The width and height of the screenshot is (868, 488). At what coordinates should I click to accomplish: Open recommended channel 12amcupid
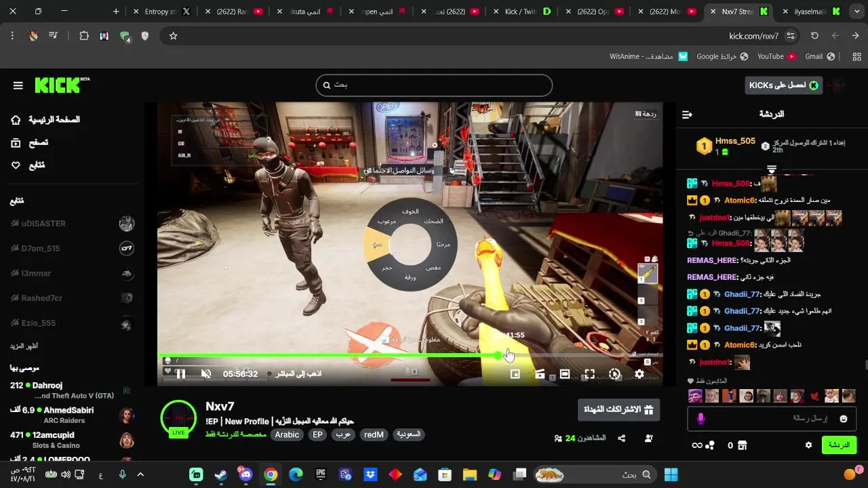[72, 440]
